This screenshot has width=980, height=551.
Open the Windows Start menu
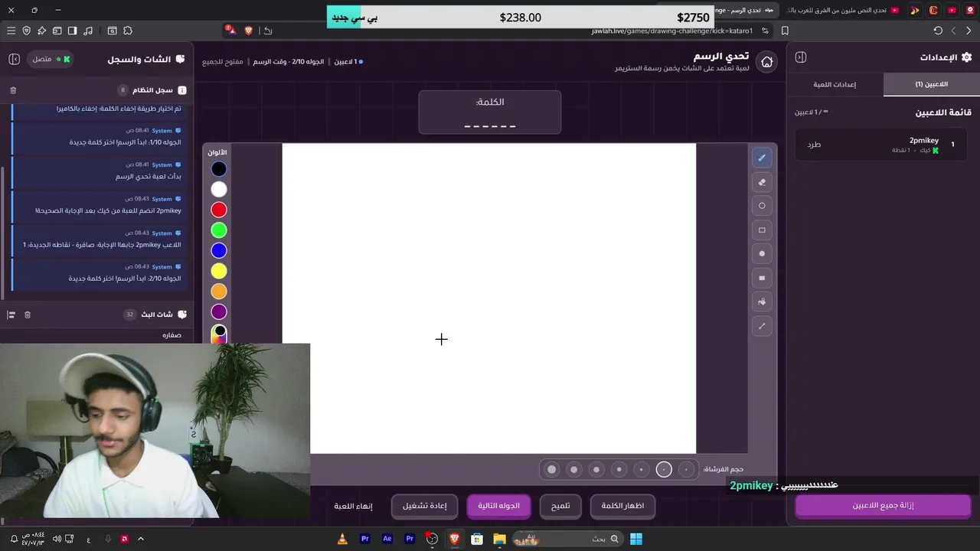coord(636,539)
